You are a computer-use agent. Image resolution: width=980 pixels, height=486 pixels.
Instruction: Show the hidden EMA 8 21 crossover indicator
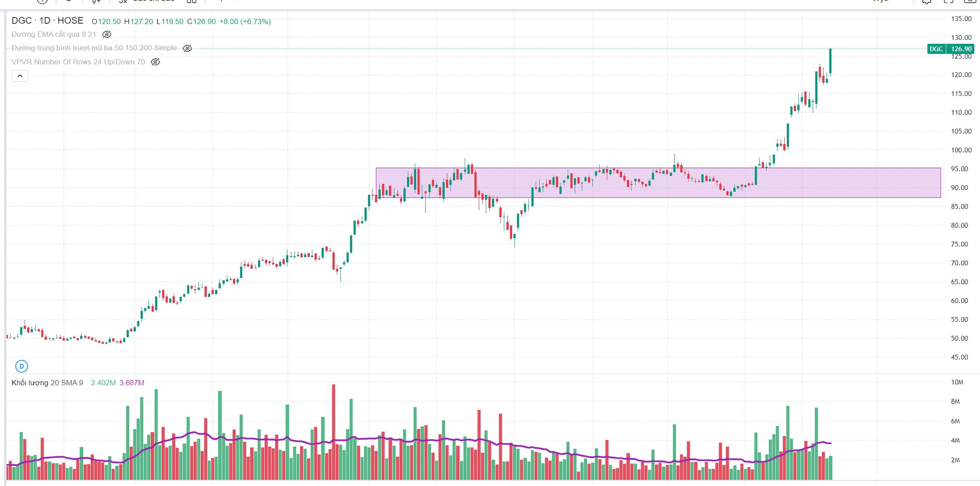coord(106,34)
